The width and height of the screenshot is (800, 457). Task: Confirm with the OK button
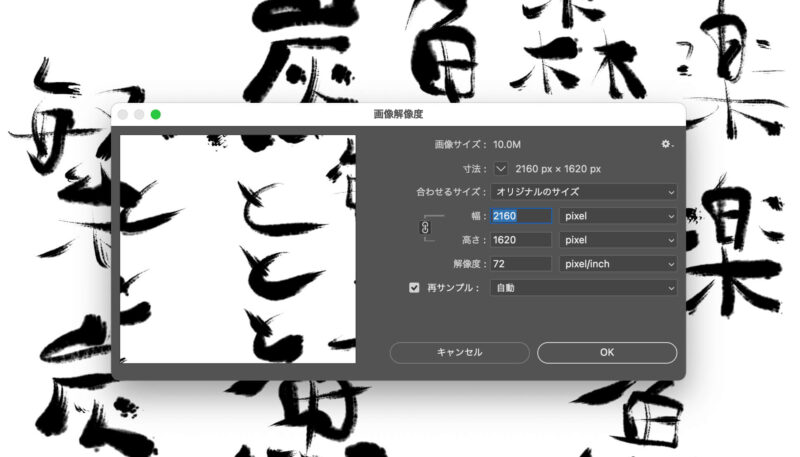coord(607,352)
